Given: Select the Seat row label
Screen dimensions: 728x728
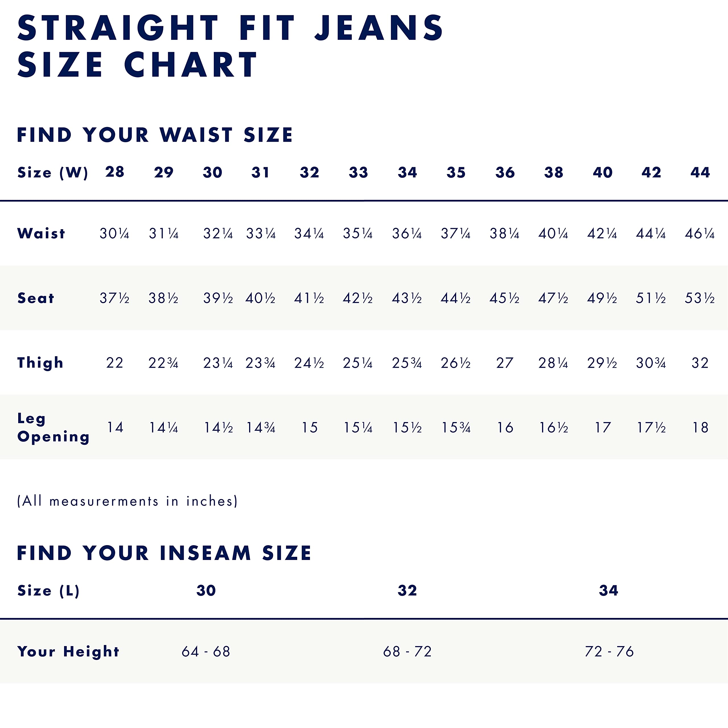Looking at the screenshot, I should pos(36,298).
